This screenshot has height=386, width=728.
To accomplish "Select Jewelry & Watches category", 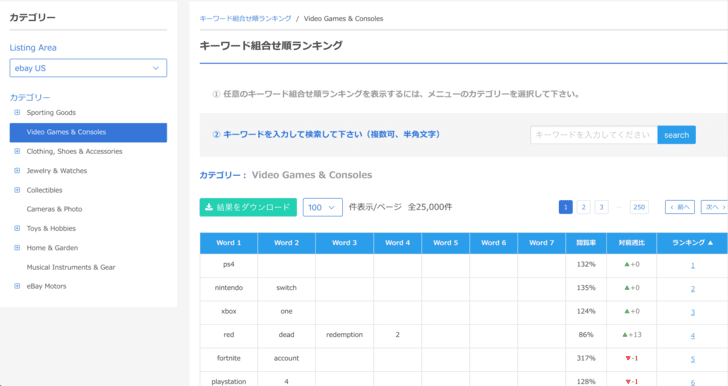I will [57, 171].
